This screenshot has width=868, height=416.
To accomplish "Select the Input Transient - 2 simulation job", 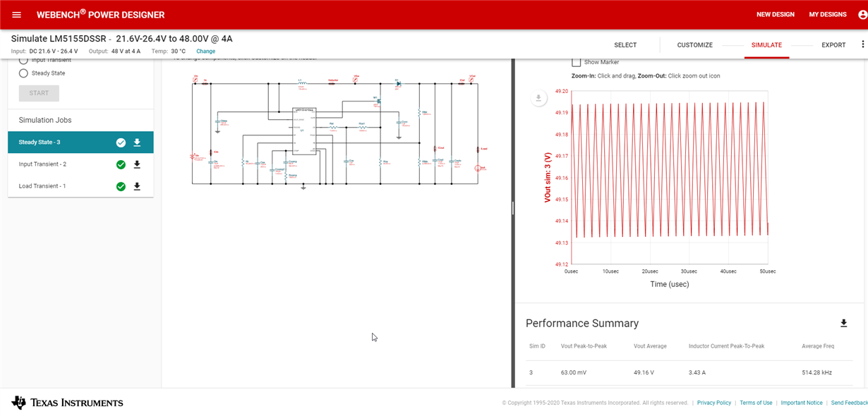I will [80, 164].
